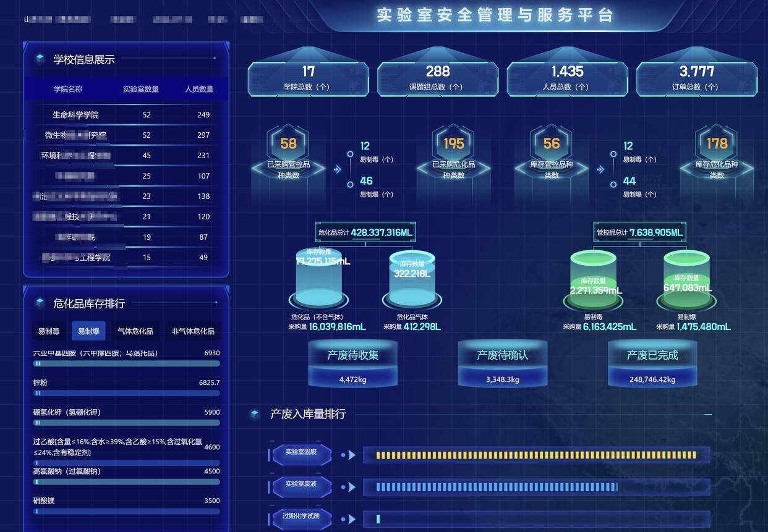The width and height of the screenshot is (768, 532).
Task: Click the 危化品总计 428,337.316ML box
Action: point(365,233)
